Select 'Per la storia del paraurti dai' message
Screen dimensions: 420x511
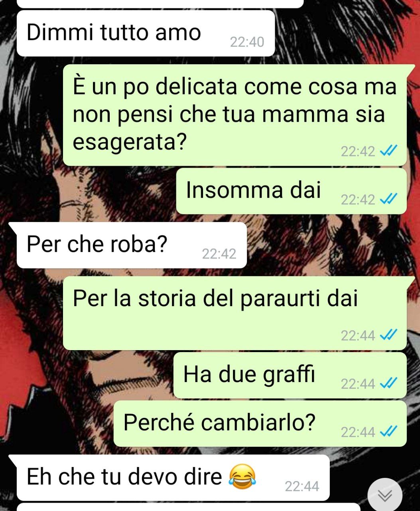[235, 313]
